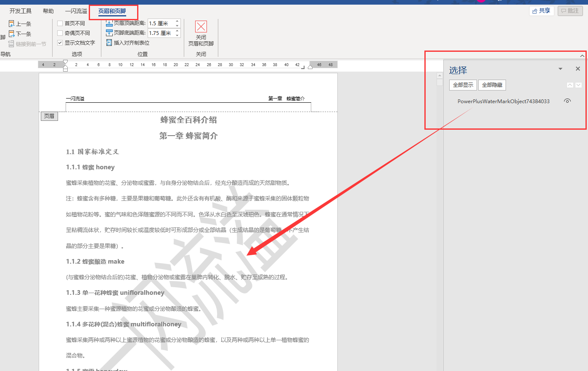
Task: Click the heading 1.1.3 单一花种蜂蜜 unifloralhoney
Action: click(115, 293)
